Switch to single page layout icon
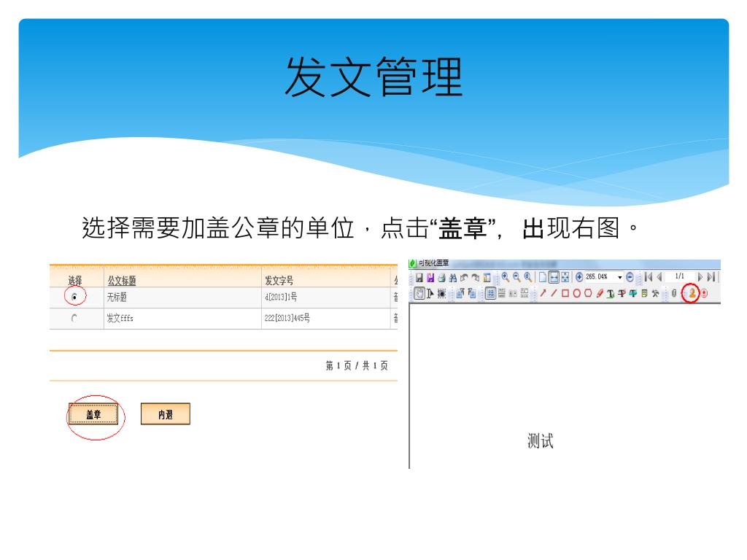 click(491, 293)
